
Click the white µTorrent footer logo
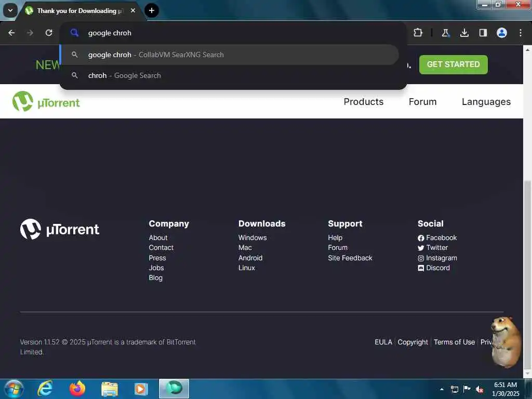click(60, 229)
